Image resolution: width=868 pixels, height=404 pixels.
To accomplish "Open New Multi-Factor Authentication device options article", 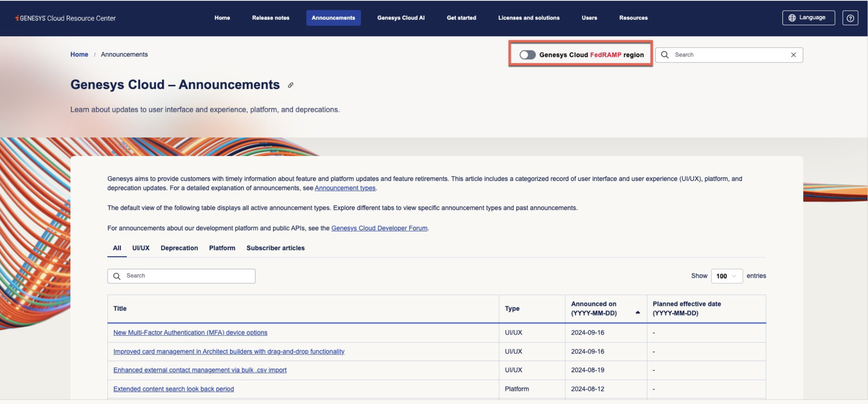I will tap(190, 333).
